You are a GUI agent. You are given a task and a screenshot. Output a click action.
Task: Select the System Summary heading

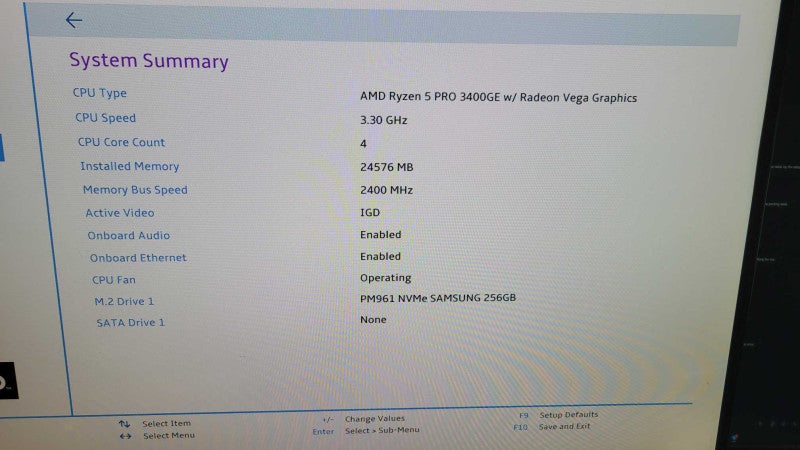(149, 61)
